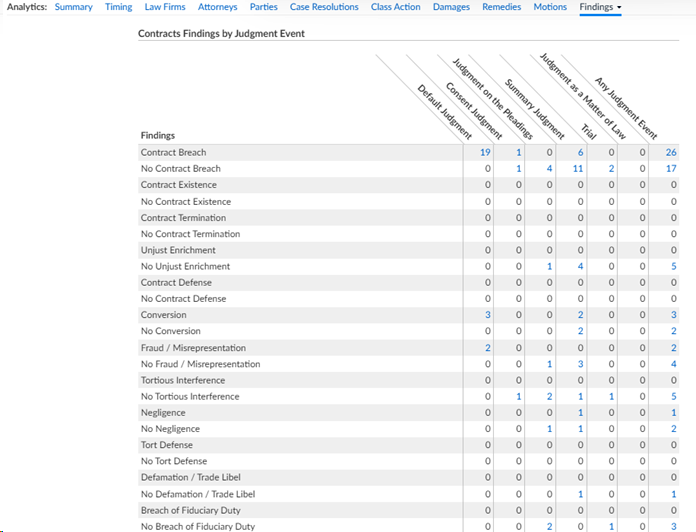Open No Contract Breach Summary Judgment count 11
Screen dimensions: 696x532
[577, 169]
